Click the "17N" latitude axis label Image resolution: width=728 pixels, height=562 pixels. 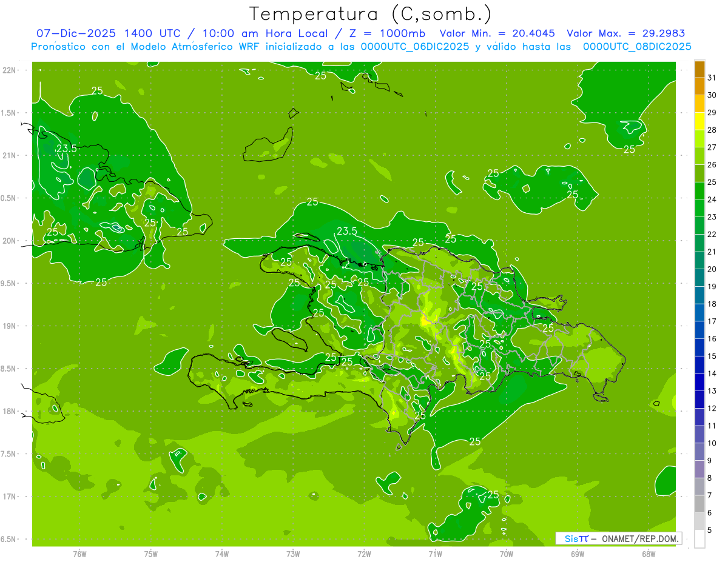10,497
